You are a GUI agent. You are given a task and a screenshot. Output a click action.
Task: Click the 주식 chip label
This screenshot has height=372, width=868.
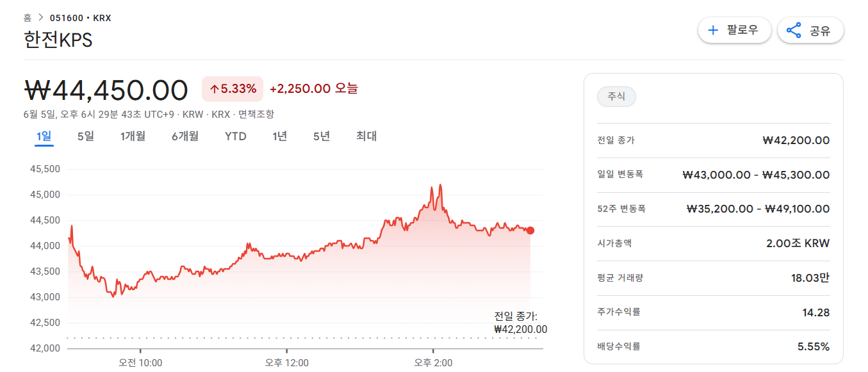click(616, 97)
